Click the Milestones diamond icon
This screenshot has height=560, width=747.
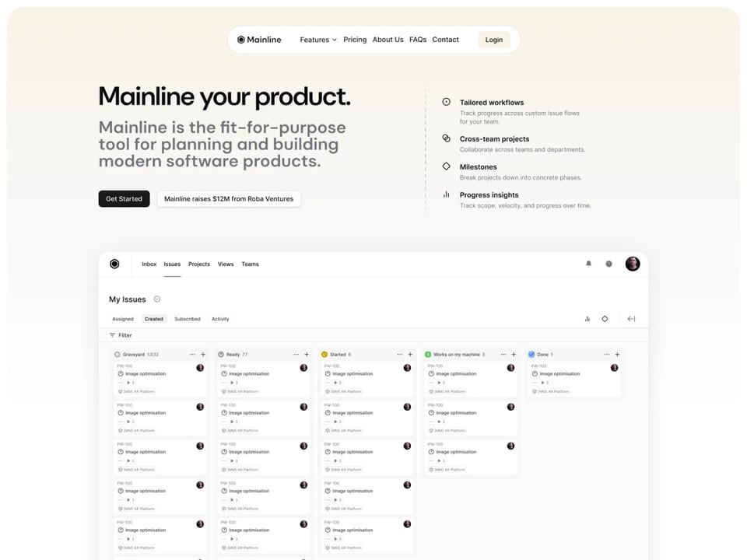click(x=446, y=166)
